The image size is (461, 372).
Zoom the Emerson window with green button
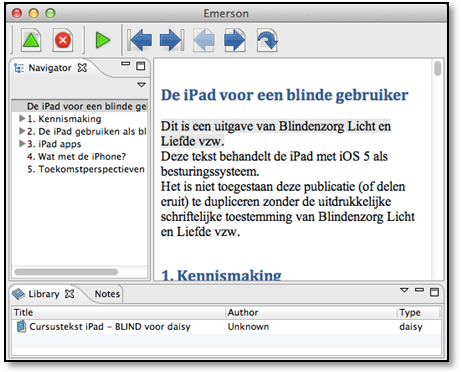(x=50, y=13)
